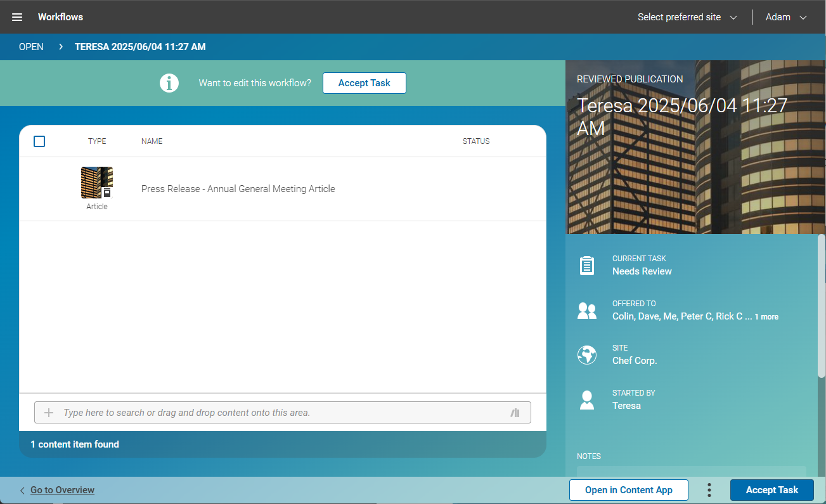This screenshot has height=504, width=826.
Task: Select OPEN in the breadcrumb trail
Action: [31, 46]
